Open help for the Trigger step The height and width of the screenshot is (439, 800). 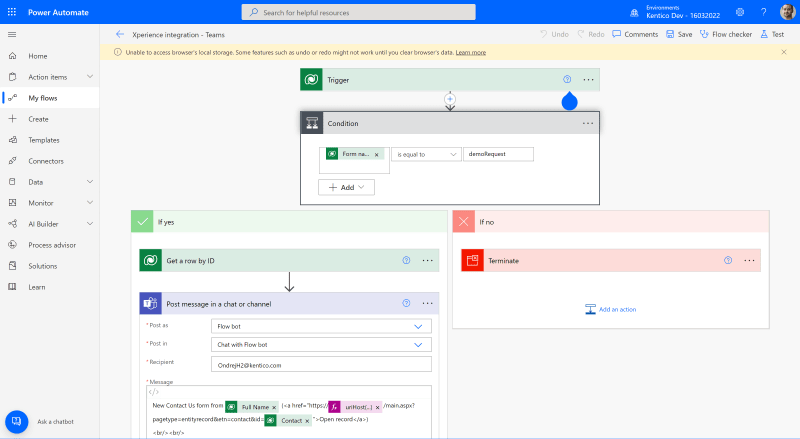point(567,79)
